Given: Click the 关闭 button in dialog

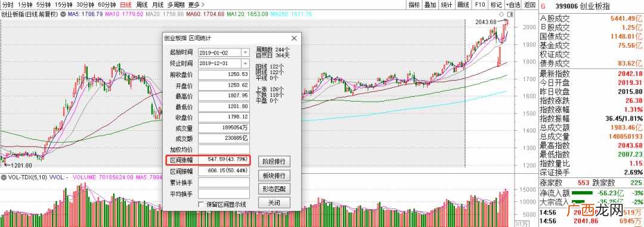Looking at the screenshot, I should click(274, 203).
